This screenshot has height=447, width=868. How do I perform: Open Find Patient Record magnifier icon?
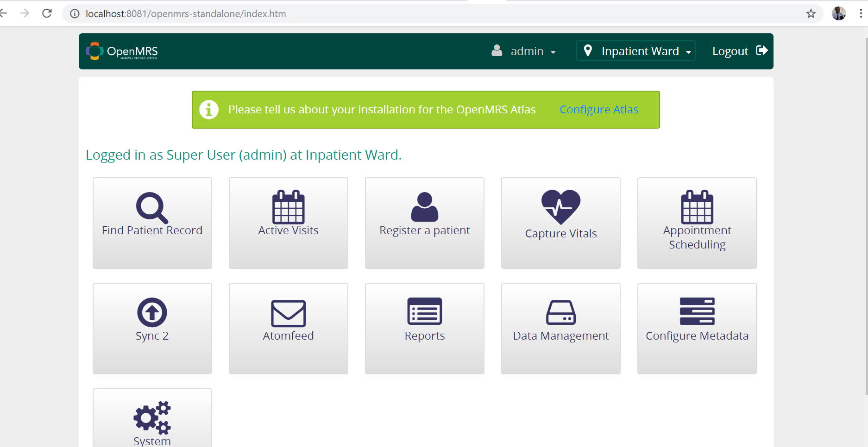tap(152, 208)
